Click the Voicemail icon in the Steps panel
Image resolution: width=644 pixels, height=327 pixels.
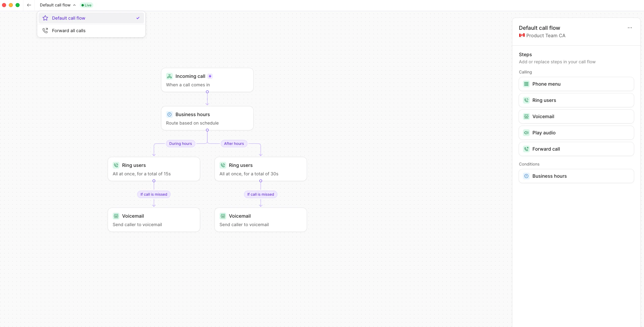pyautogui.click(x=526, y=116)
